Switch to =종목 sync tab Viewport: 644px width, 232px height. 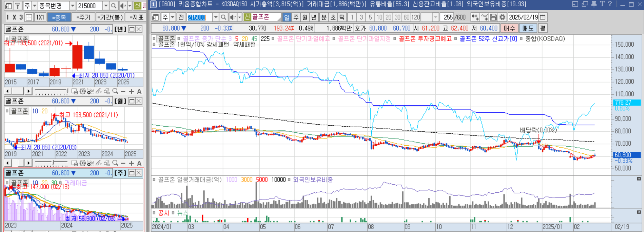[59, 17]
